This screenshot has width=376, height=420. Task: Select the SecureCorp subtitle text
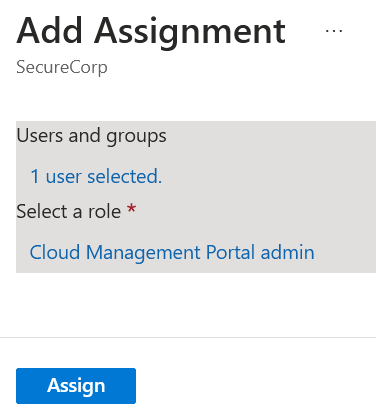pyautogui.click(x=62, y=67)
